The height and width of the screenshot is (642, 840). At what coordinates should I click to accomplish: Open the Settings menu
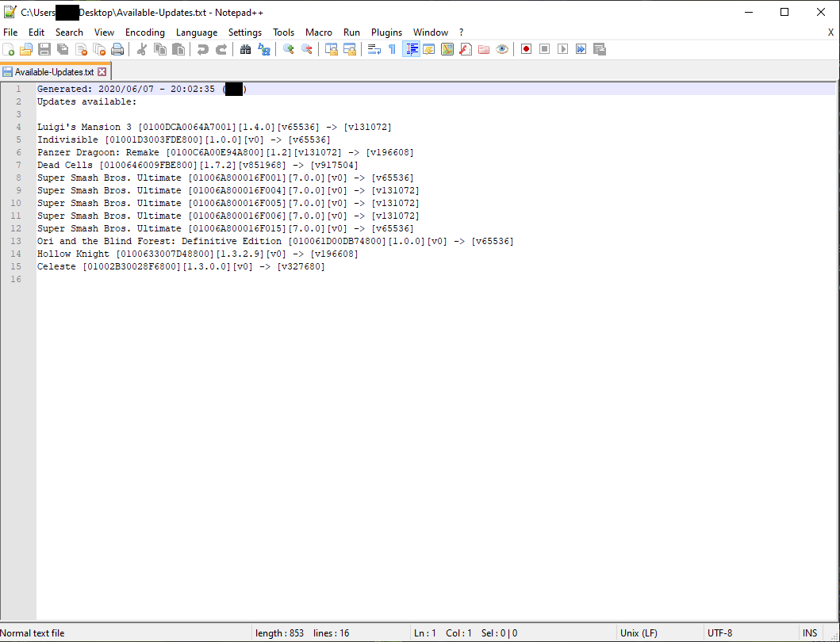245,32
